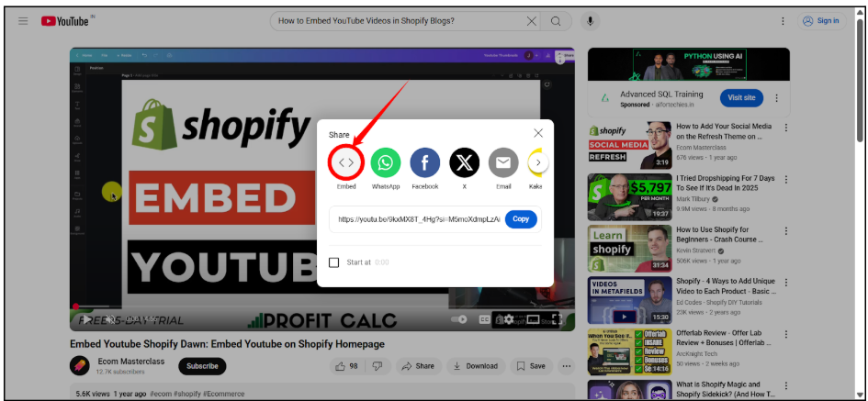This screenshot has height=401, width=868.
Task: Enter full screen mode
Action: pos(557,319)
